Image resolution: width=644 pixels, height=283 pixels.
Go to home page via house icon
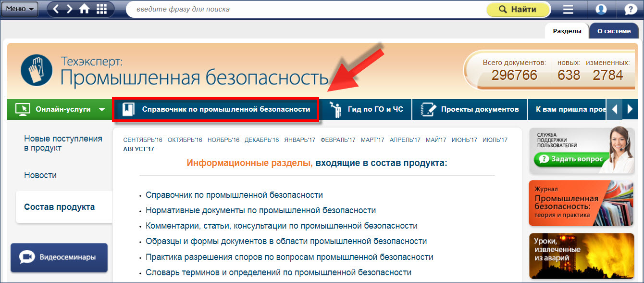pyautogui.click(x=85, y=9)
